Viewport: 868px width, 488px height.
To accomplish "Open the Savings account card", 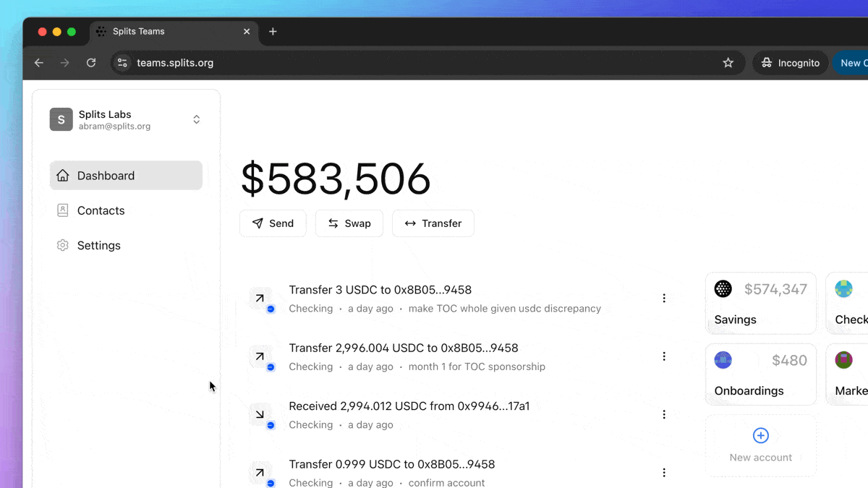I will (x=761, y=304).
